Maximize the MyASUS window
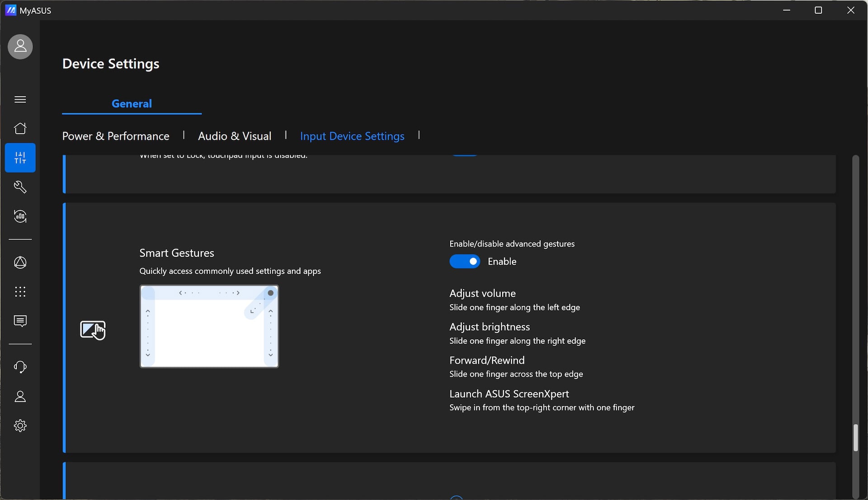This screenshot has height=500, width=868. pyautogui.click(x=818, y=10)
